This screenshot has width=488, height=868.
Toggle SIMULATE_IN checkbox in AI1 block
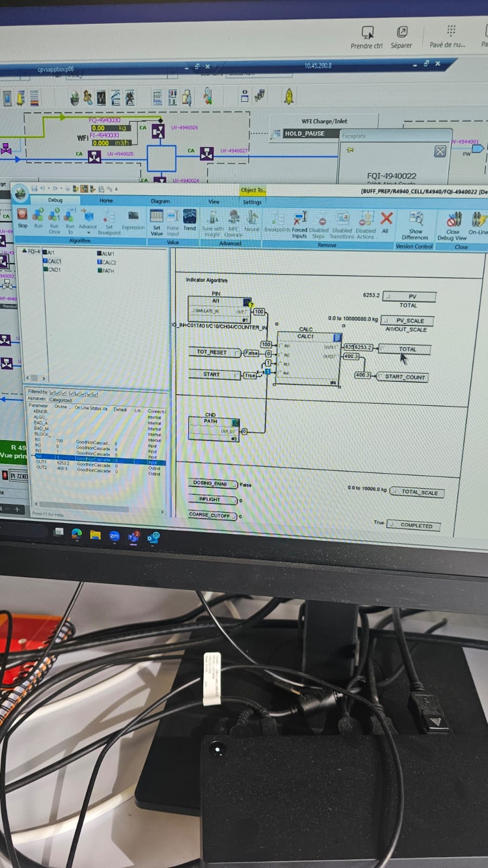(192, 311)
